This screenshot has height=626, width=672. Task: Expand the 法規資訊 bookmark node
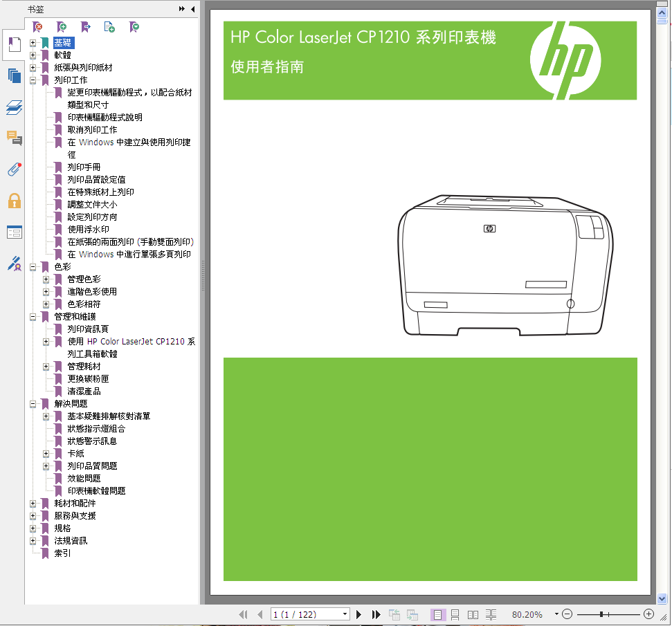pos(33,541)
